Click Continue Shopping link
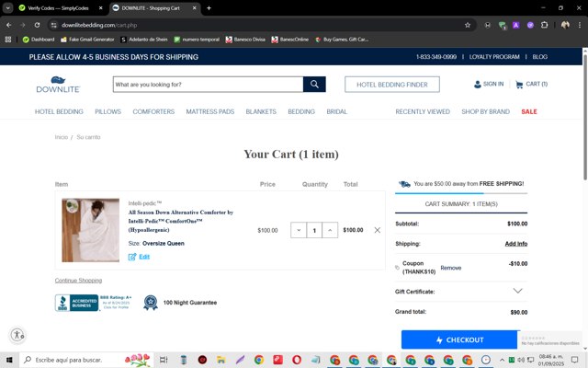 pos(78,281)
